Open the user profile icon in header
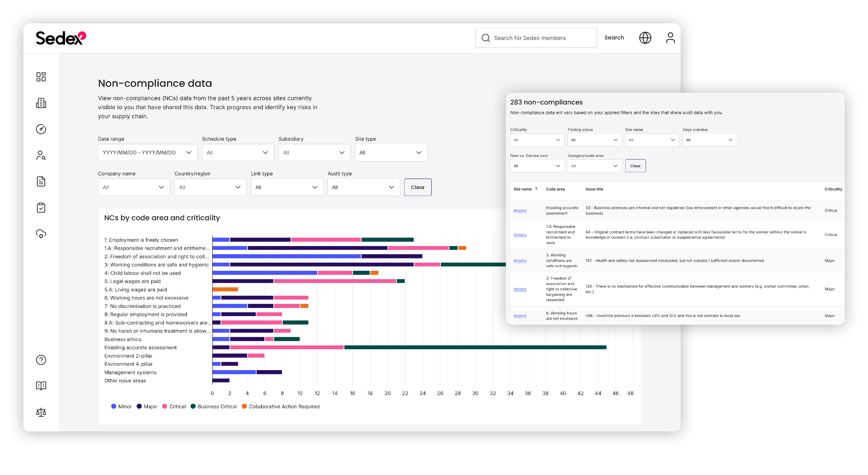This screenshot has width=868, height=475. (671, 38)
